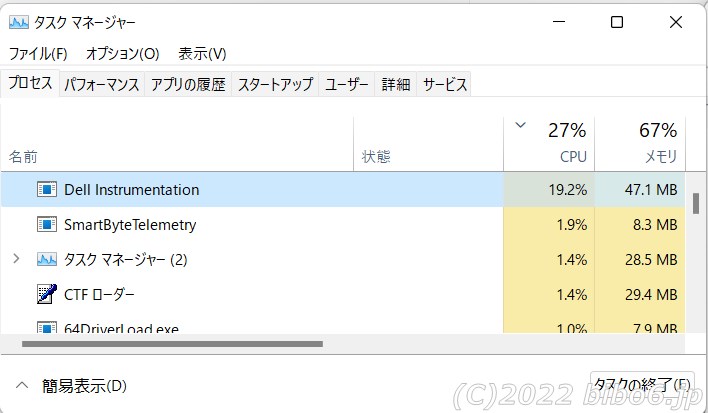The height and width of the screenshot is (413, 708).
Task: Expand the タスク マネージャー (2) process group
Action: click(x=16, y=259)
